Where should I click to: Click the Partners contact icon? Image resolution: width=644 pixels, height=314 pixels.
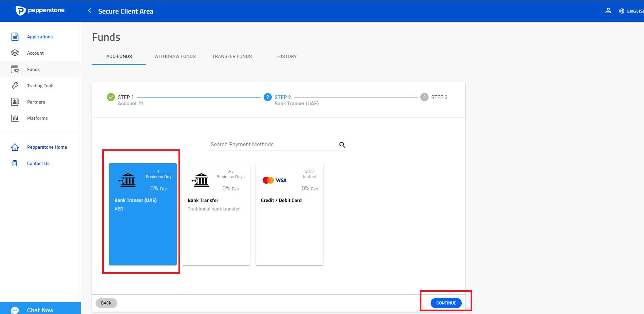[15, 102]
